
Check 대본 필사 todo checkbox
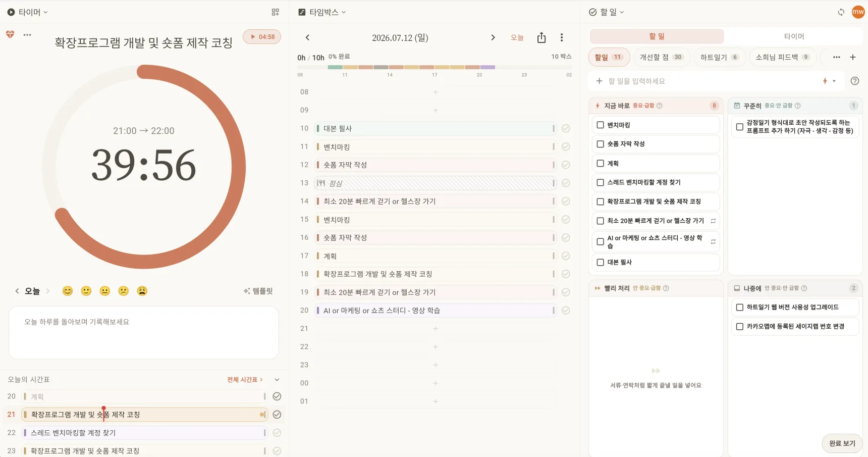601,262
